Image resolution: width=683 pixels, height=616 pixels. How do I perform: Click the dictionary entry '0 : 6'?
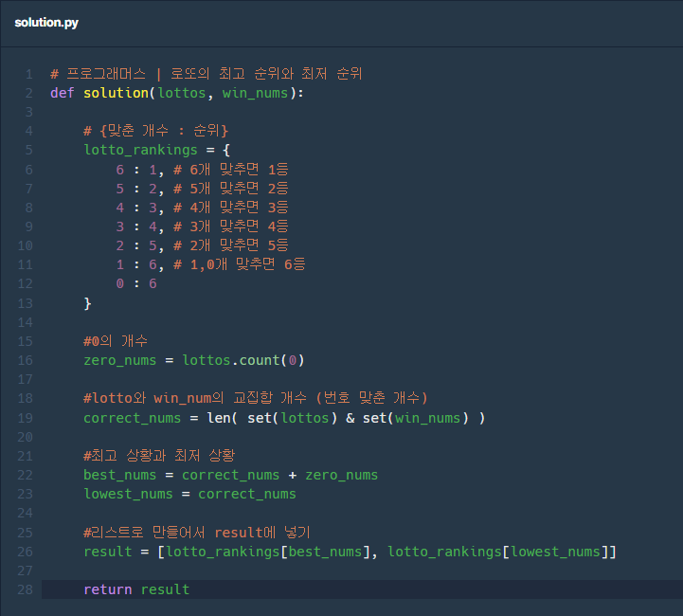[x=136, y=283]
